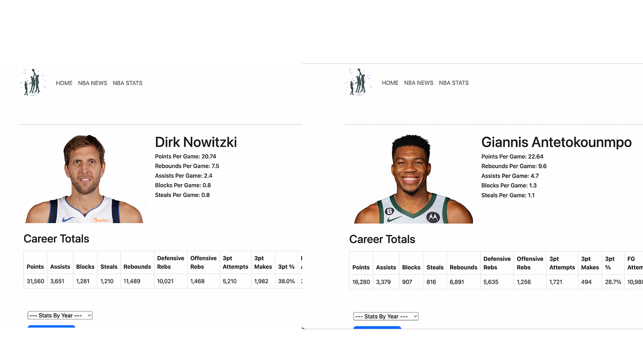Click the blue button below Giannis's dropdown
Viewport: 643px width, 364px height.
tap(377, 328)
